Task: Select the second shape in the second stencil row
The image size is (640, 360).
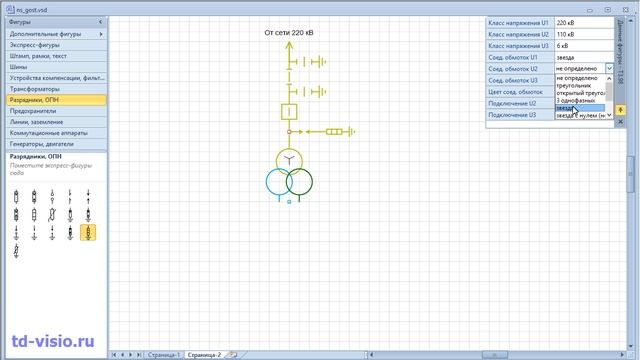Action: click(x=34, y=214)
